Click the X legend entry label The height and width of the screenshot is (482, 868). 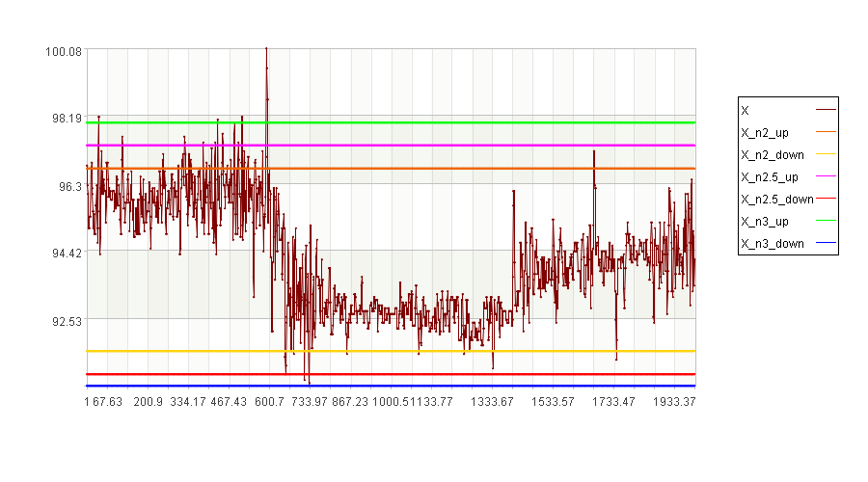click(746, 111)
